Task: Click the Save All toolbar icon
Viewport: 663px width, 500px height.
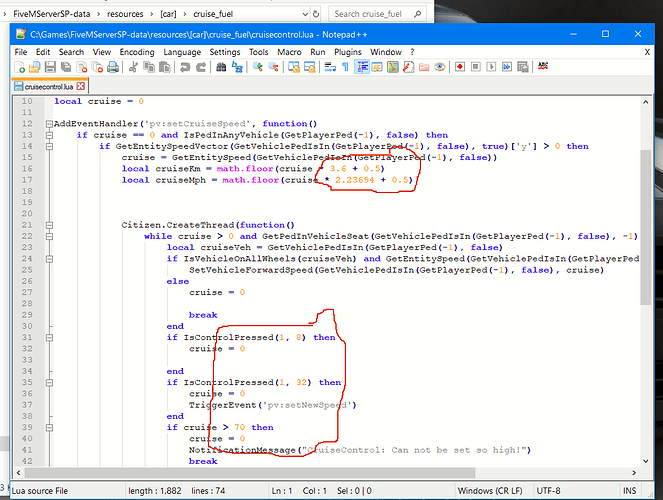Action: (66, 67)
